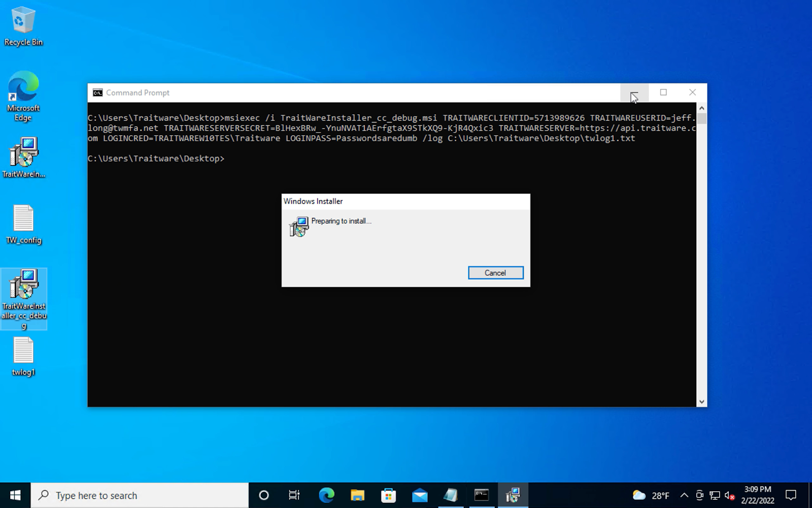Open Microsoft Store from the taskbar
The image size is (812, 508).
(x=389, y=495)
